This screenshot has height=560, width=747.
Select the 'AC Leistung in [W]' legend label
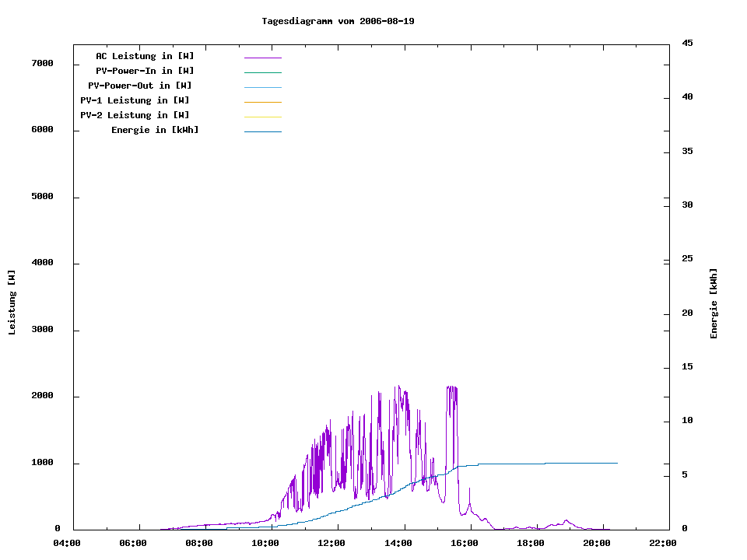point(145,56)
